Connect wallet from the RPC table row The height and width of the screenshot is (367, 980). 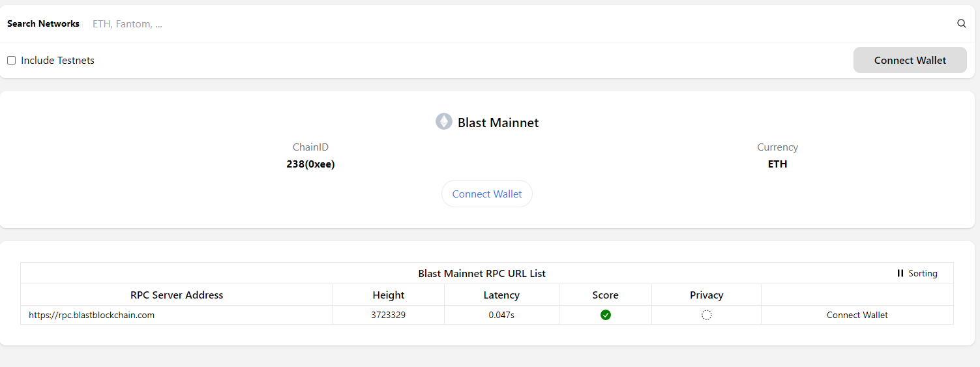click(857, 315)
